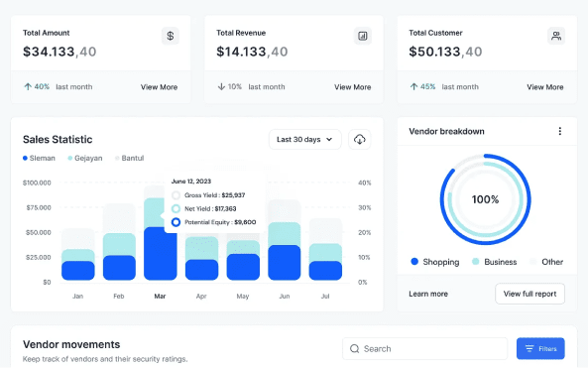Click the blue May bar segment

click(243, 267)
